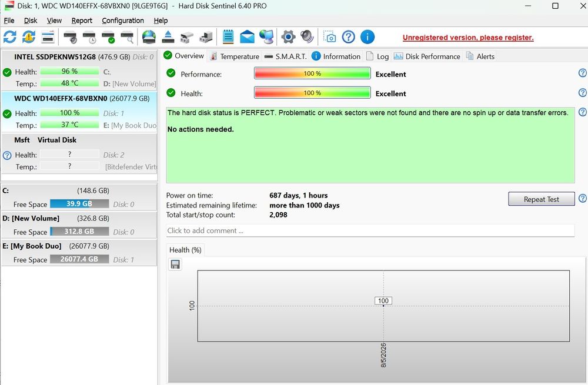Select the D: [New Volume] partition

click(79, 225)
